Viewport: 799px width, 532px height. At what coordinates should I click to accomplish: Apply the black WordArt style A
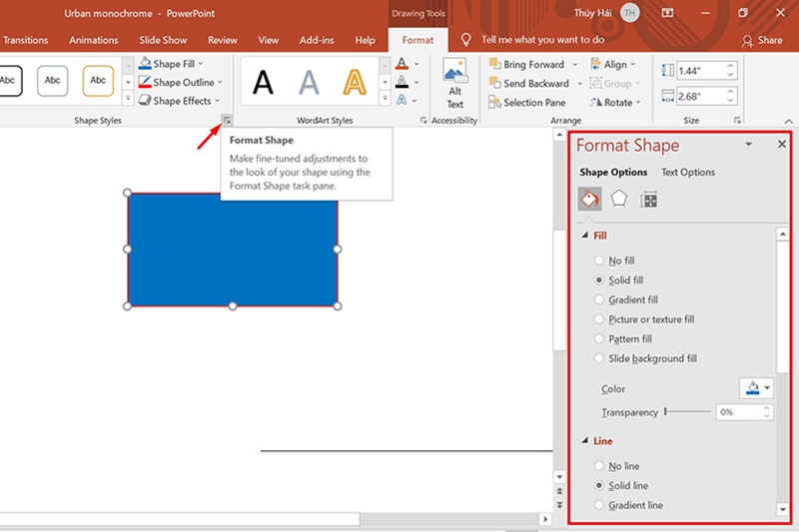click(263, 83)
